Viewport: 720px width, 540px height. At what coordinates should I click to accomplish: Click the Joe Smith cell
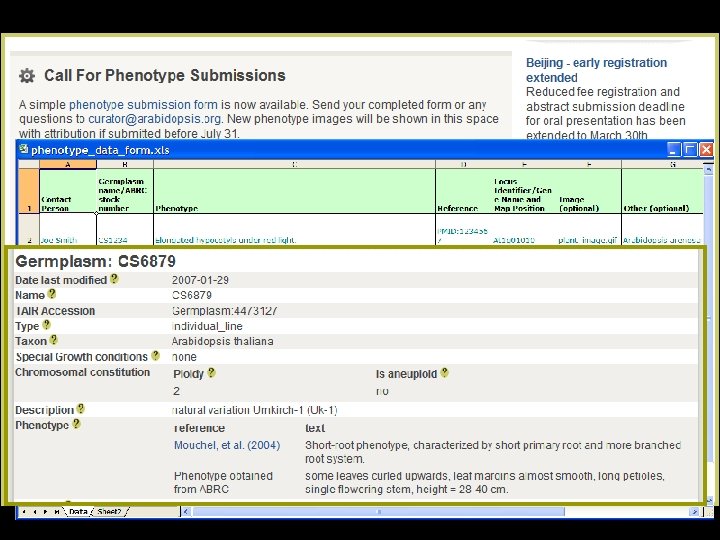click(68, 230)
